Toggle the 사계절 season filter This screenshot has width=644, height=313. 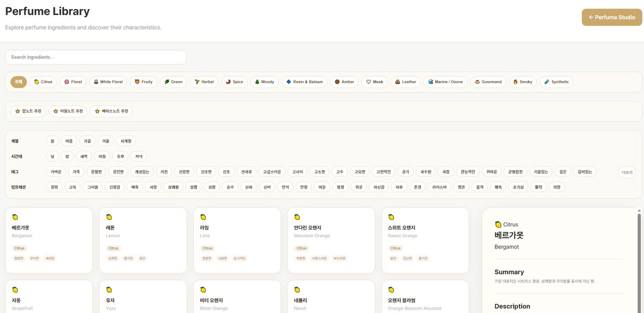tap(126, 141)
